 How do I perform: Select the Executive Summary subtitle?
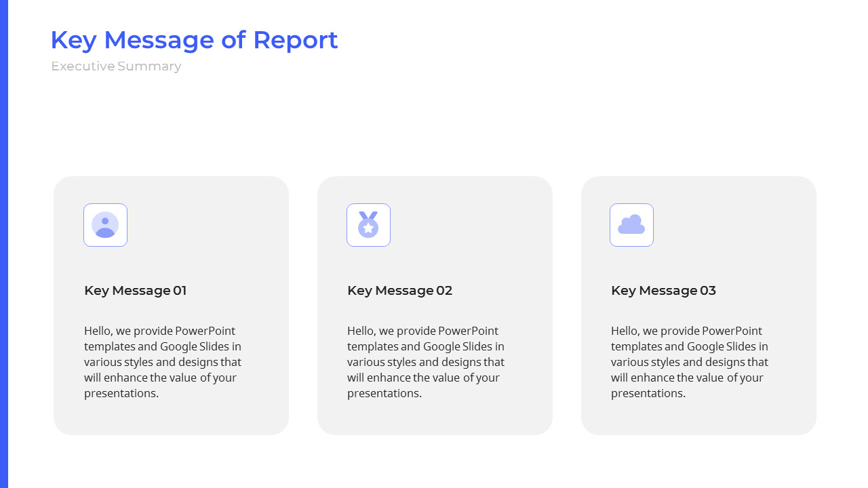click(116, 66)
